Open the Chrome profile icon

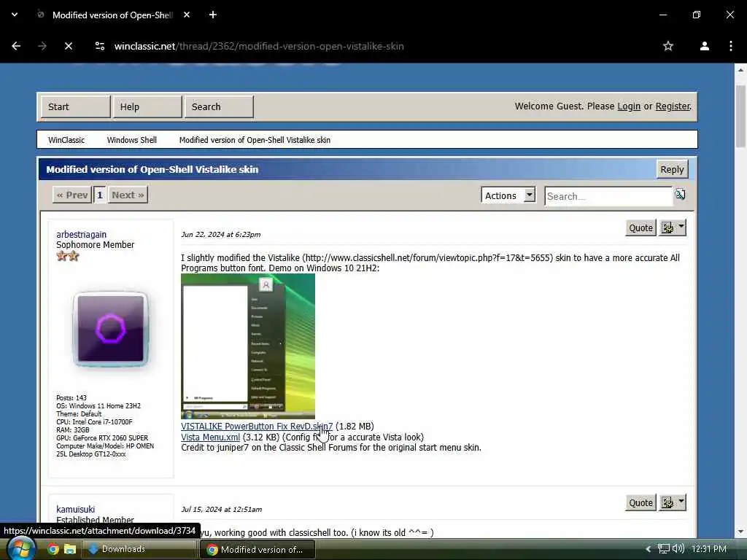704,46
